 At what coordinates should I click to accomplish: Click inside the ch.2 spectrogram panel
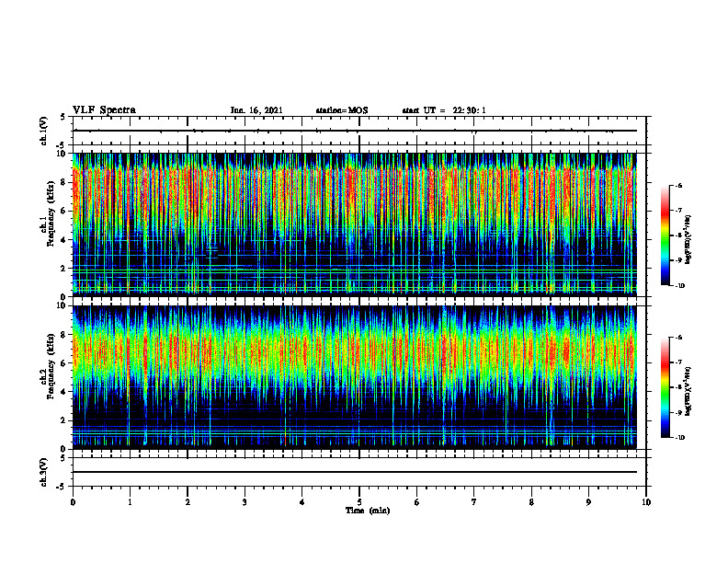pyautogui.click(x=355, y=377)
